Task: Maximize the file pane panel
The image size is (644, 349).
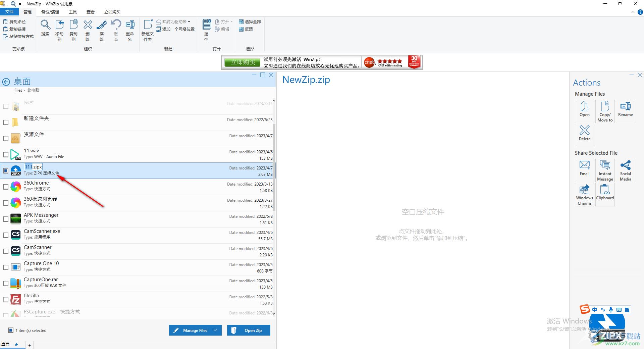Action: coord(263,75)
